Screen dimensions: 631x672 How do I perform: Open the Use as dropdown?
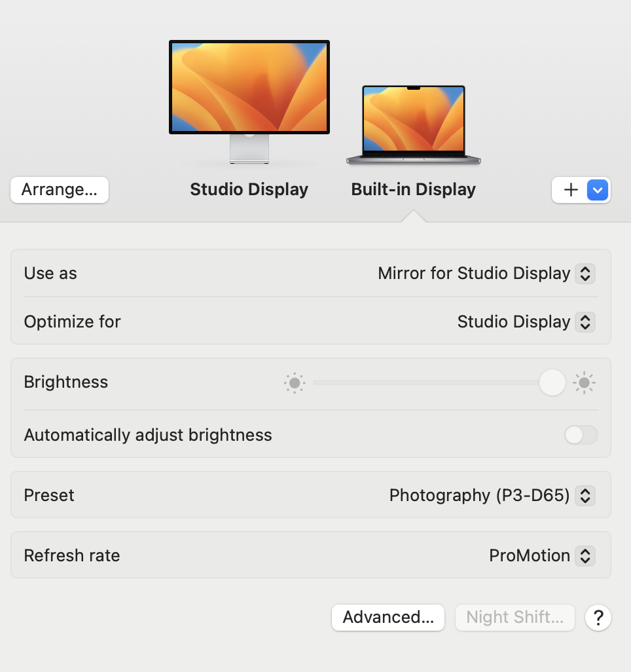coord(585,274)
